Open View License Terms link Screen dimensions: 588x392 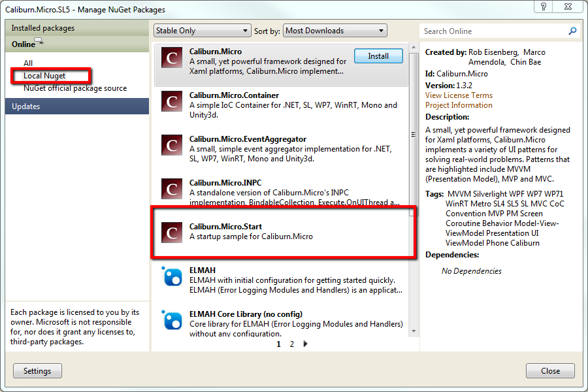(x=459, y=95)
